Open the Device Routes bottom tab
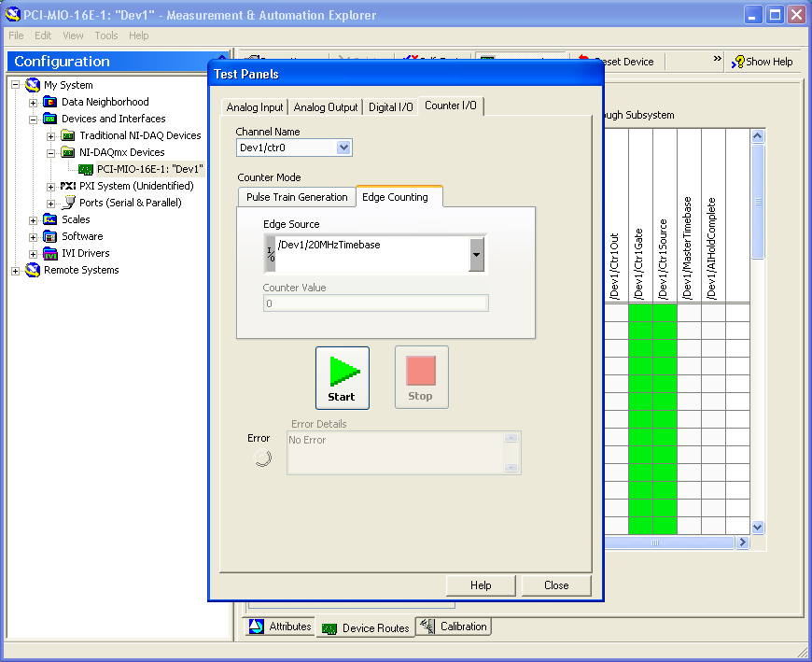812x662 pixels. click(x=365, y=627)
